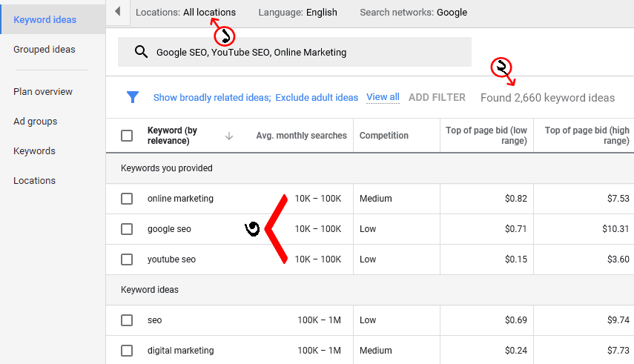Collapse the left sidebar with the arrow
634x364 pixels.
coord(117,12)
